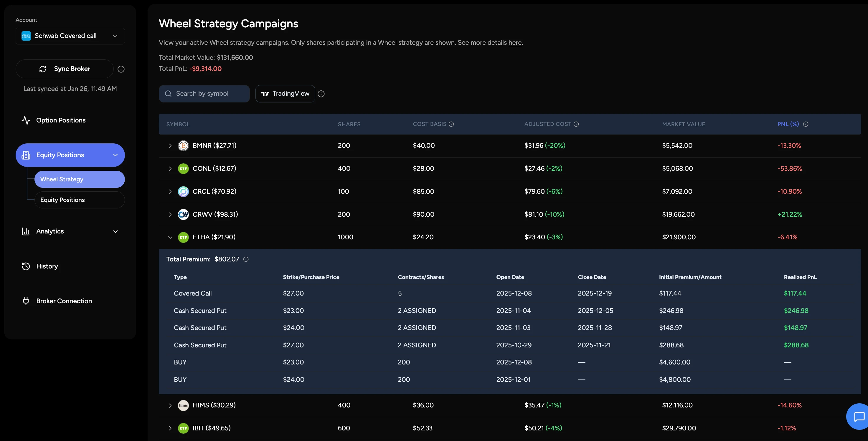Click the info icon next to Adjusted Cost header
The height and width of the screenshot is (441, 868).
point(576,124)
